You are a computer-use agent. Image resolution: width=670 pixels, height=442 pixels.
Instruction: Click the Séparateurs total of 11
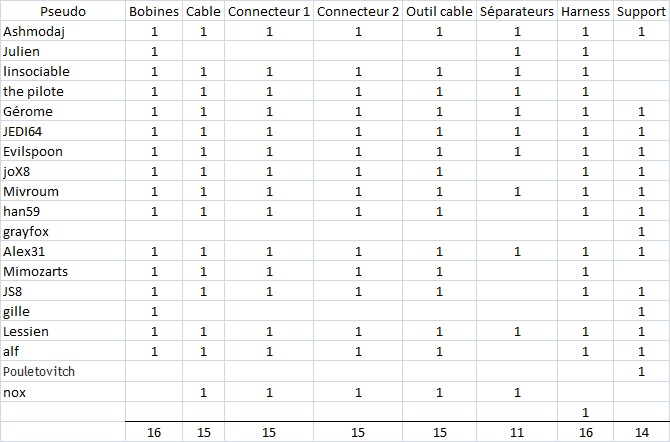(x=516, y=432)
